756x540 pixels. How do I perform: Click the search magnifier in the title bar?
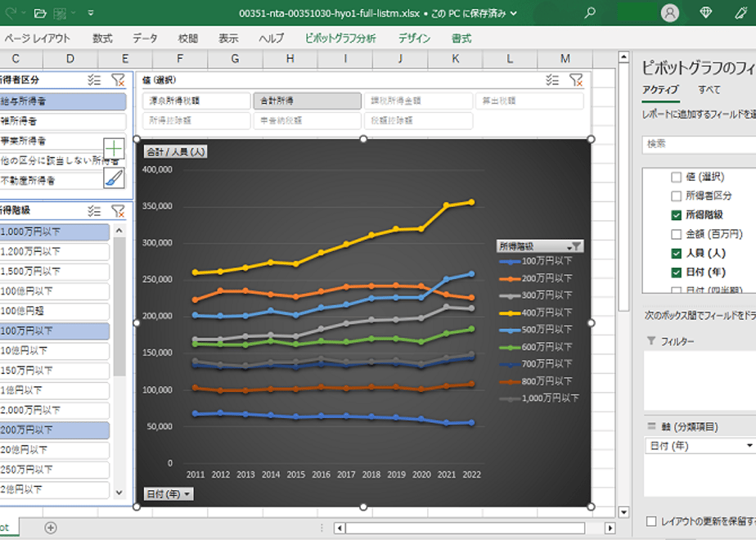[590, 13]
